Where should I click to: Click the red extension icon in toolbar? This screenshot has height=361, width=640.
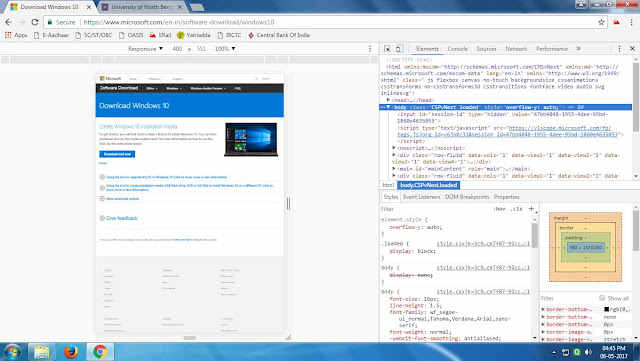coord(616,22)
